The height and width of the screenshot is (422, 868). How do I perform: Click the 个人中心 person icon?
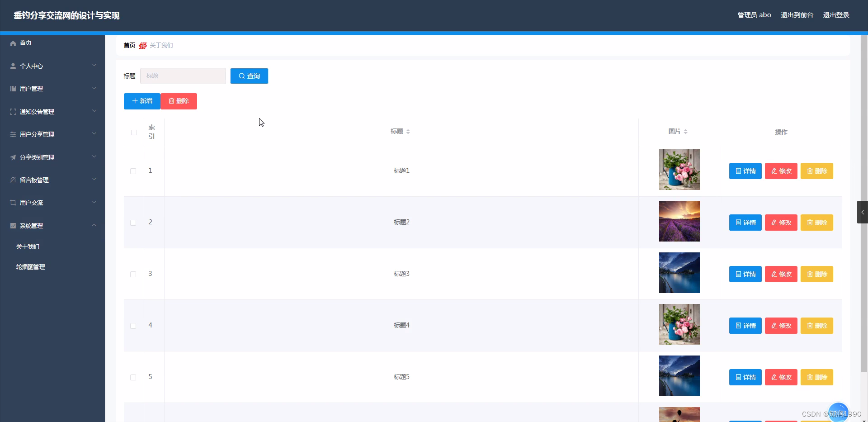(x=13, y=66)
